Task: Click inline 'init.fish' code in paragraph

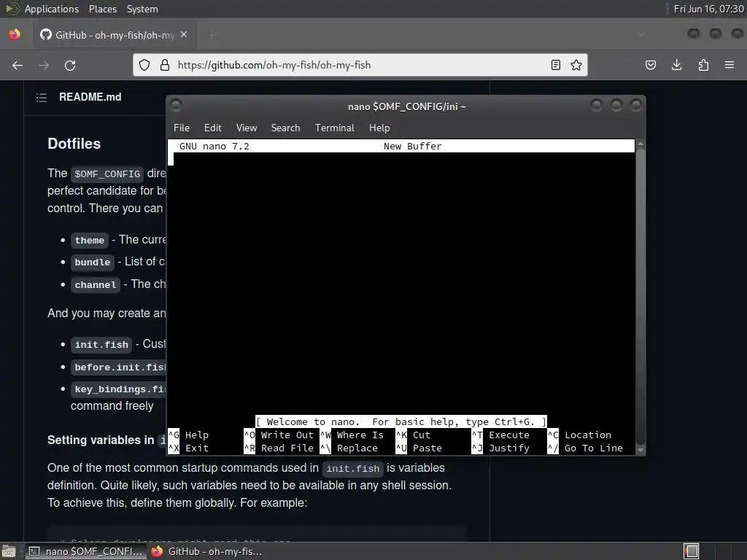Action: (352, 469)
